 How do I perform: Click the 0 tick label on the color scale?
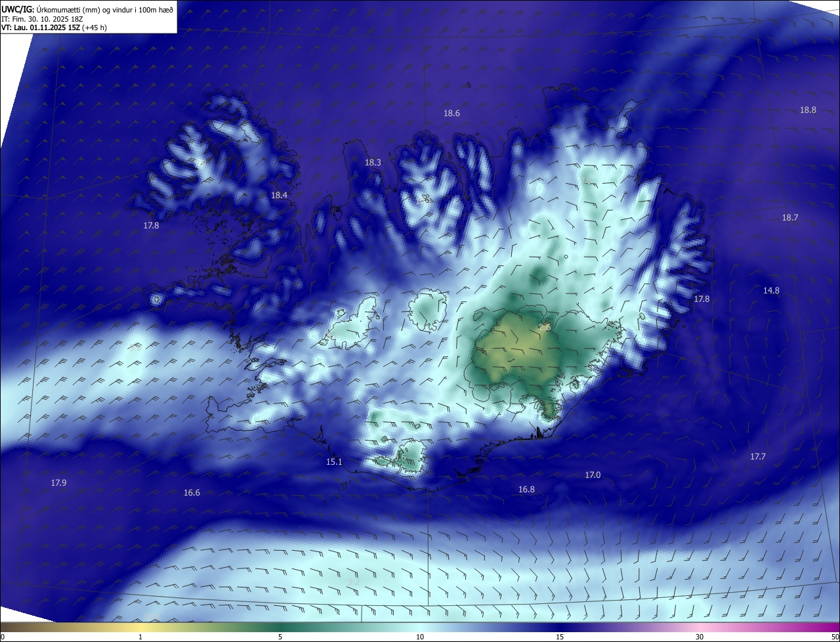3,637
